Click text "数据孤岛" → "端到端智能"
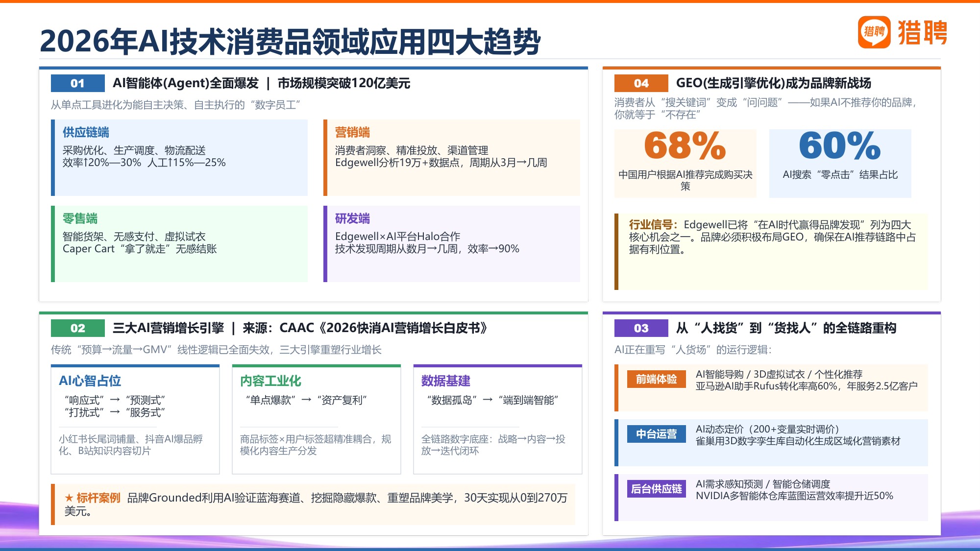Viewport: 980px width, 551px height. point(492,400)
